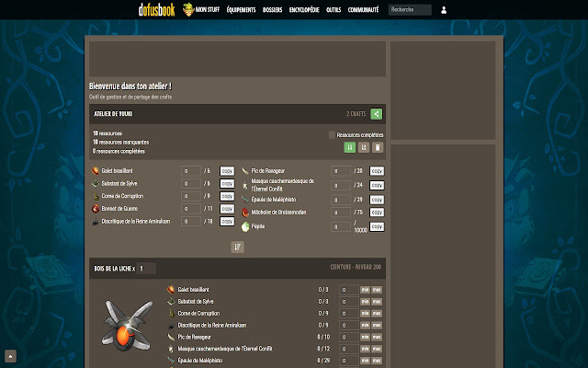Click the trash can delete icon
Viewport: 588px width, 368px height.
[378, 147]
